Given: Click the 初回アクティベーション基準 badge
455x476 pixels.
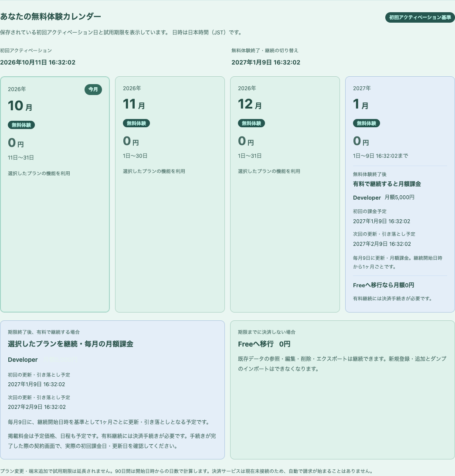Looking at the screenshot, I should coord(420,17).
